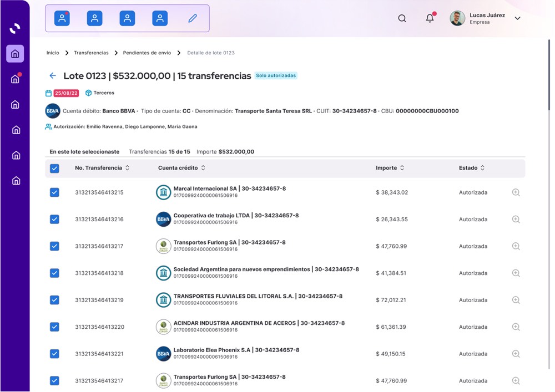This screenshot has height=392, width=555.
Task: View details of ACINDAR INDUSTRIA ARGENTINA transfer
Action: 516,327
